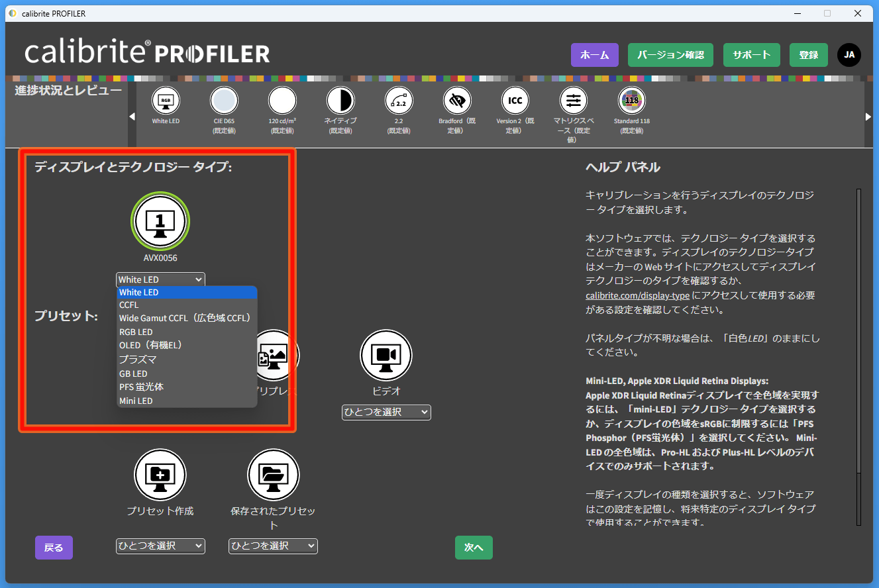Open the dropdown under プリセット作成

(160, 546)
